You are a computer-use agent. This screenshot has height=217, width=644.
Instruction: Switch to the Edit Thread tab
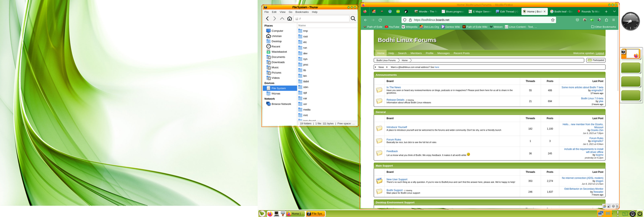click(x=508, y=11)
